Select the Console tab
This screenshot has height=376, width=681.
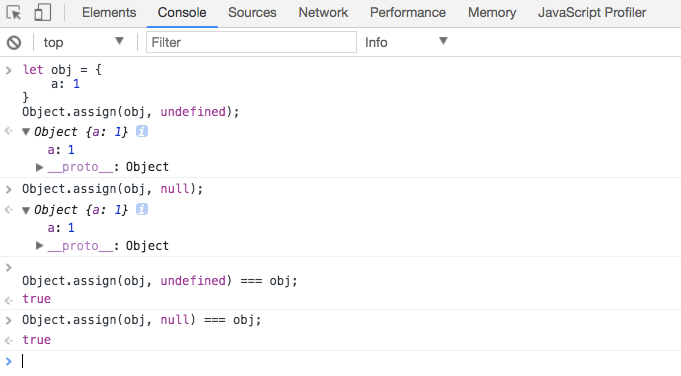(182, 13)
